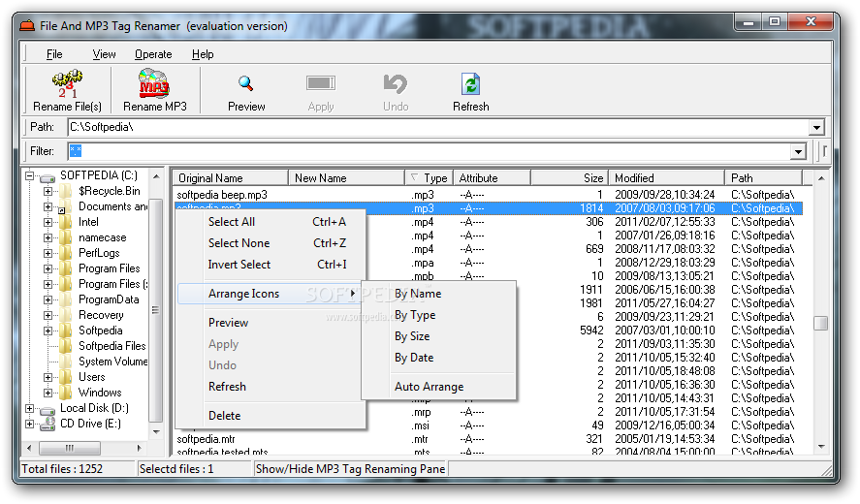The height and width of the screenshot is (504, 860).
Task: Click the System Volume folder icon
Action: pos(66,362)
